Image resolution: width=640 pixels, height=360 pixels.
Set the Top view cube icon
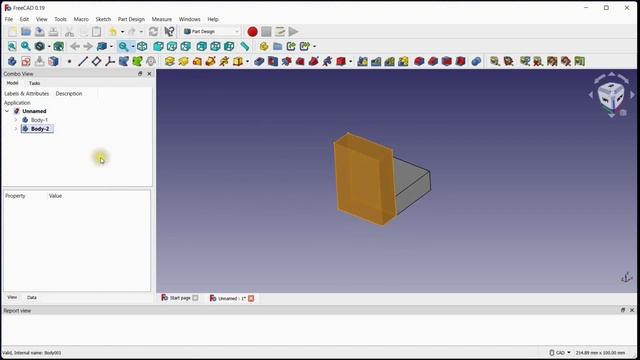tap(172, 46)
